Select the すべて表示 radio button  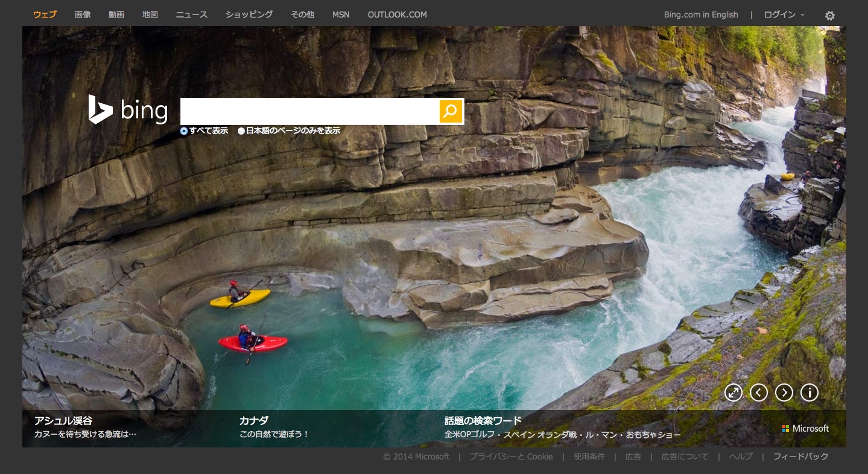pyautogui.click(x=184, y=131)
